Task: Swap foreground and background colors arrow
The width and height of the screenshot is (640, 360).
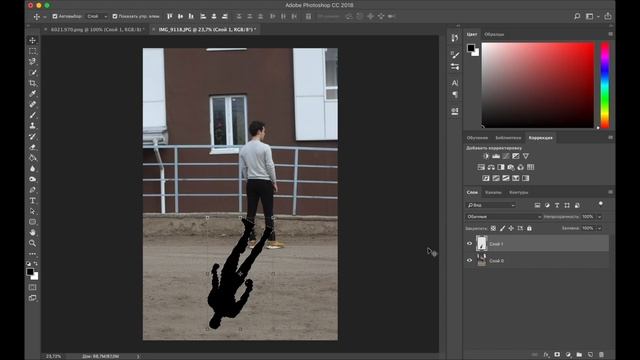Action: tap(36, 264)
